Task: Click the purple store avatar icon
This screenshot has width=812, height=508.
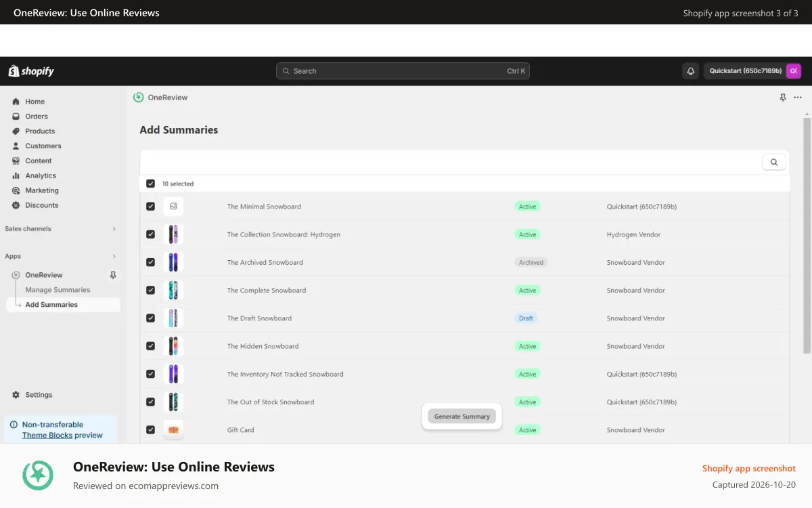Action: point(793,71)
